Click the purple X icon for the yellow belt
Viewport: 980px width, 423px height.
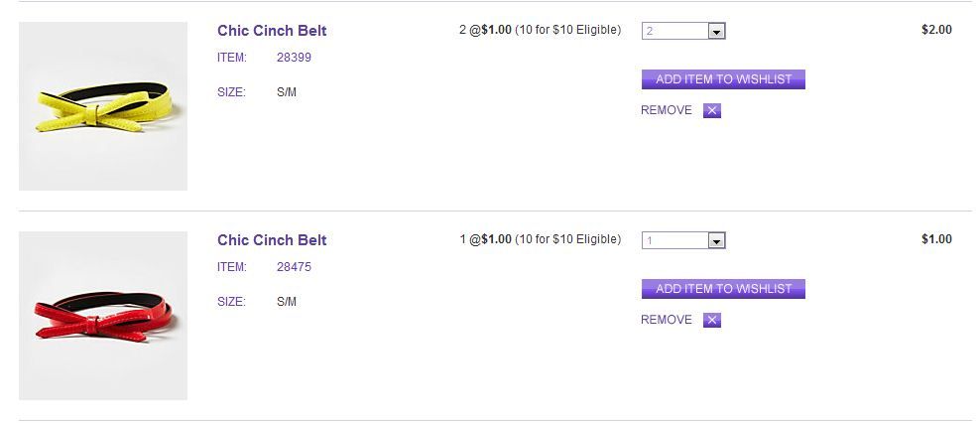(711, 110)
